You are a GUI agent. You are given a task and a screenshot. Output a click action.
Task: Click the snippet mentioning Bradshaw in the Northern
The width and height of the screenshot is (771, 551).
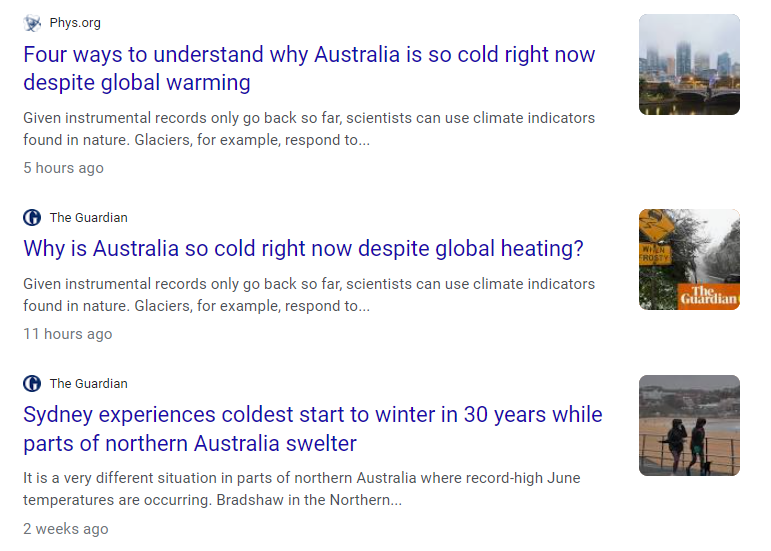click(302, 489)
